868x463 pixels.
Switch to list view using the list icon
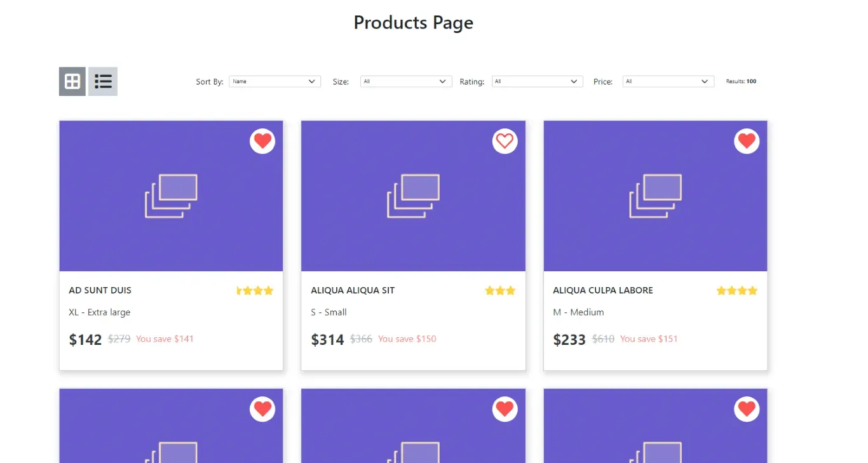103,81
